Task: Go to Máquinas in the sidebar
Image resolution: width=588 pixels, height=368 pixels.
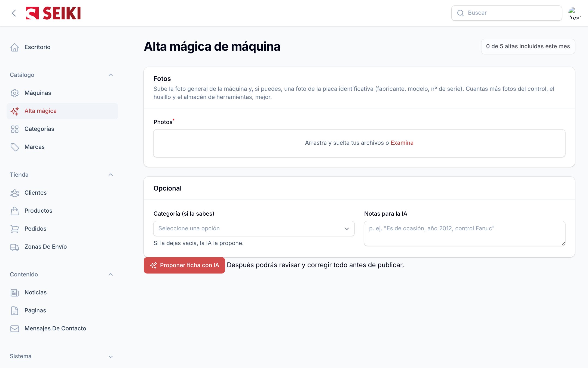Action: click(x=62, y=93)
